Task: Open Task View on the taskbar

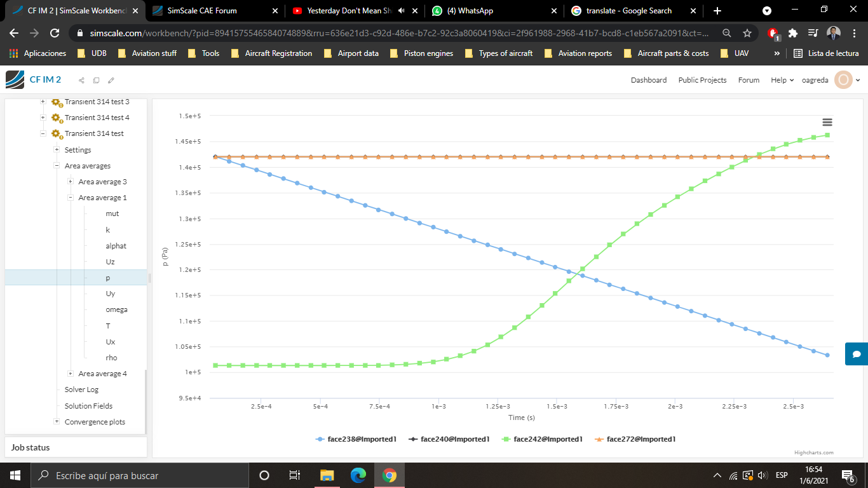Action: click(x=295, y=475)
